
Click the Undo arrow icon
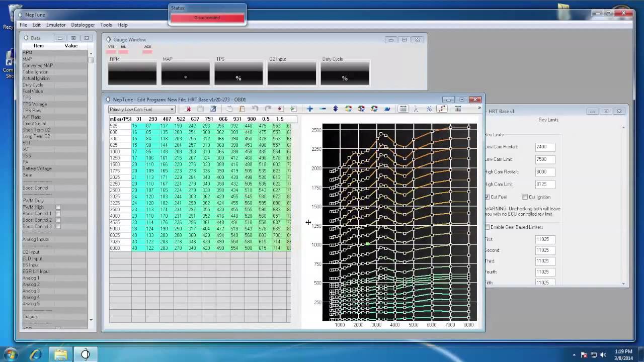(255, 109)
